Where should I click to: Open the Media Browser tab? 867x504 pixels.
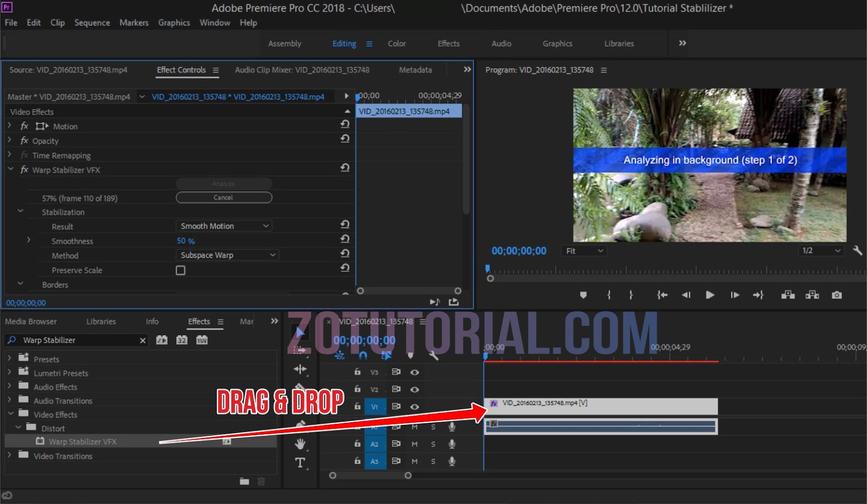(x=31, y=322)
